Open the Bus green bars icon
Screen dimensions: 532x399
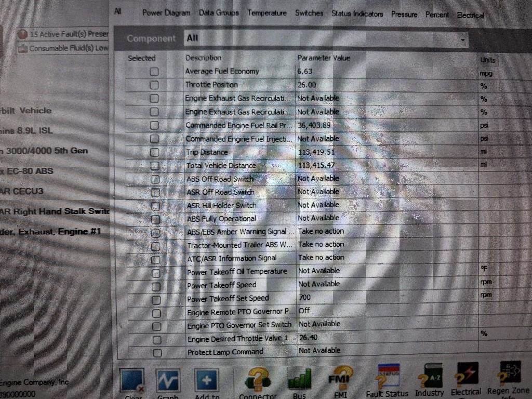point(299,380)
